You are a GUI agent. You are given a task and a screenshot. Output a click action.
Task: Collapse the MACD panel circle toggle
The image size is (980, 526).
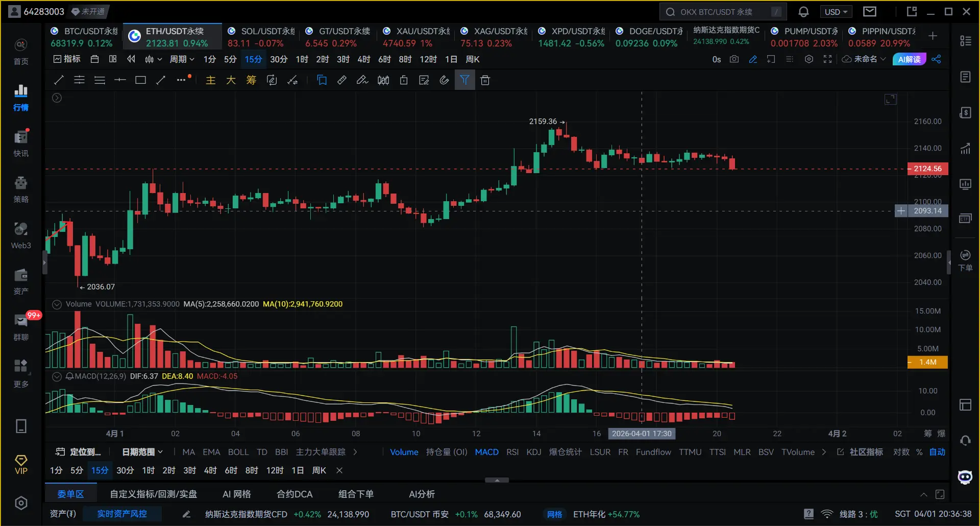point(57,376)
